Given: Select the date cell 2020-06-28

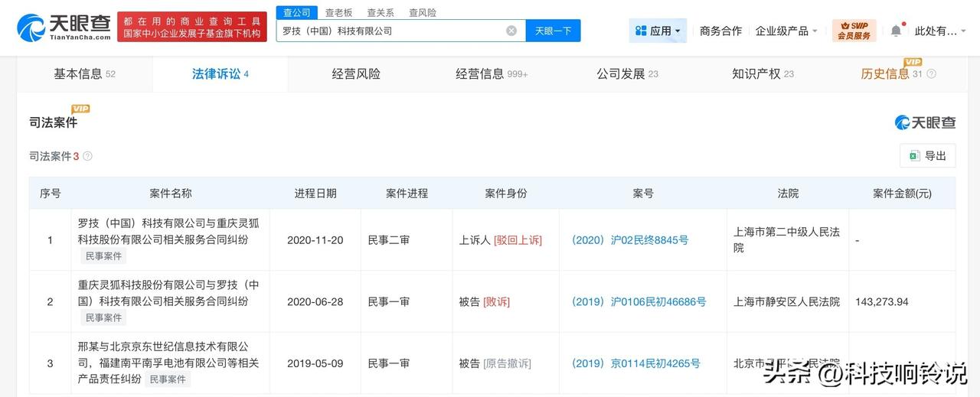Looking at the screenshot, I should 315,302.
